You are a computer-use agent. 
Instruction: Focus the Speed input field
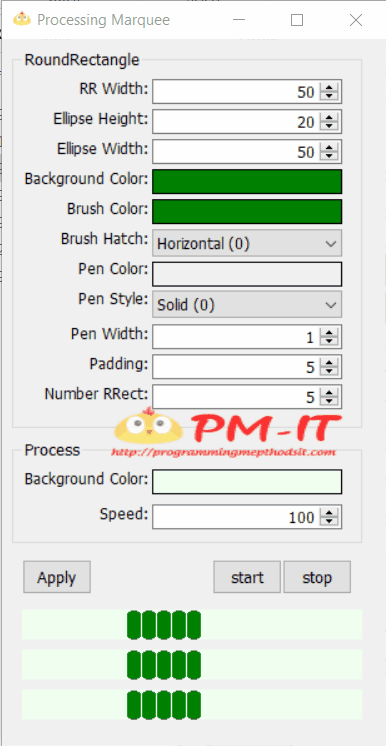click(x=236, y=517)
